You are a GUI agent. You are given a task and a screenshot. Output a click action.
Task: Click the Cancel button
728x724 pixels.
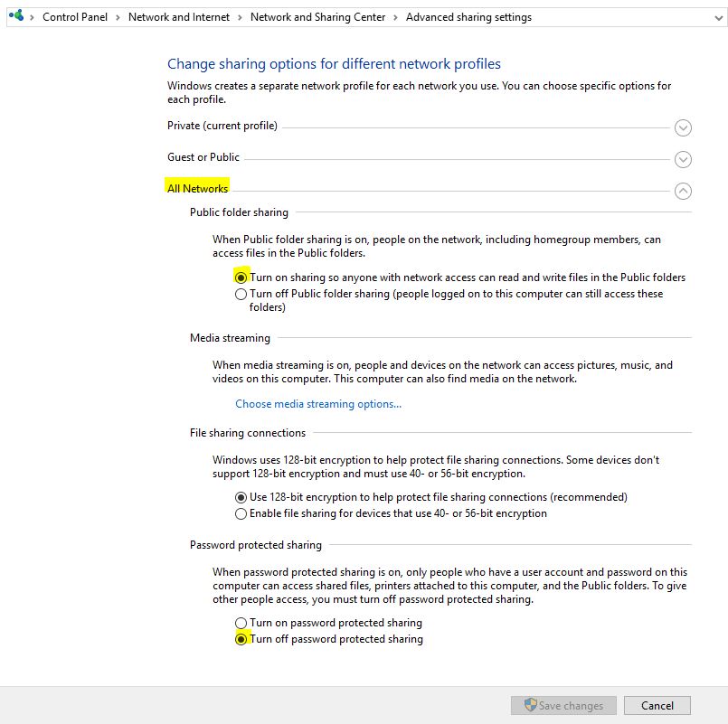(657, 705)
